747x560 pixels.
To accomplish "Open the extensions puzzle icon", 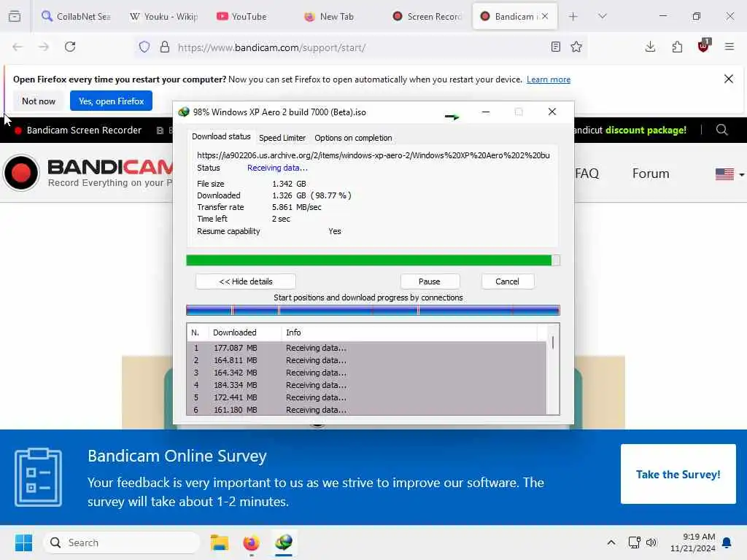I will [677, 47].
